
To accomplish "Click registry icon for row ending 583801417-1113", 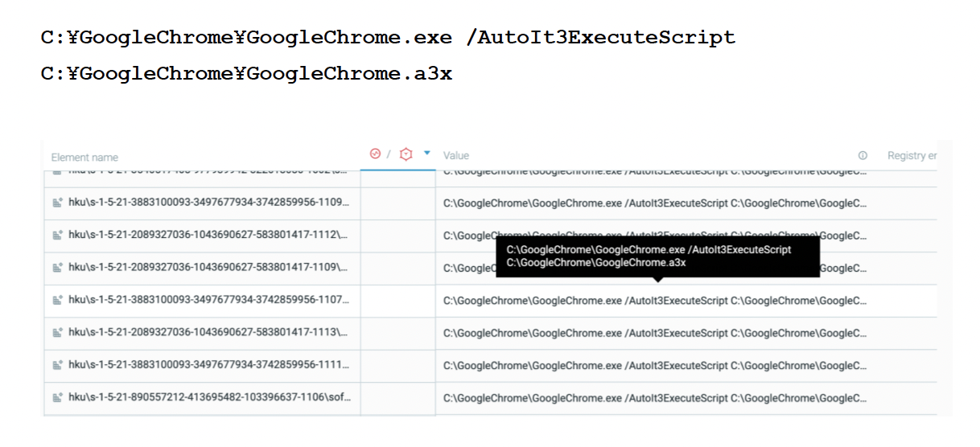I will click(x=57, y=333).
